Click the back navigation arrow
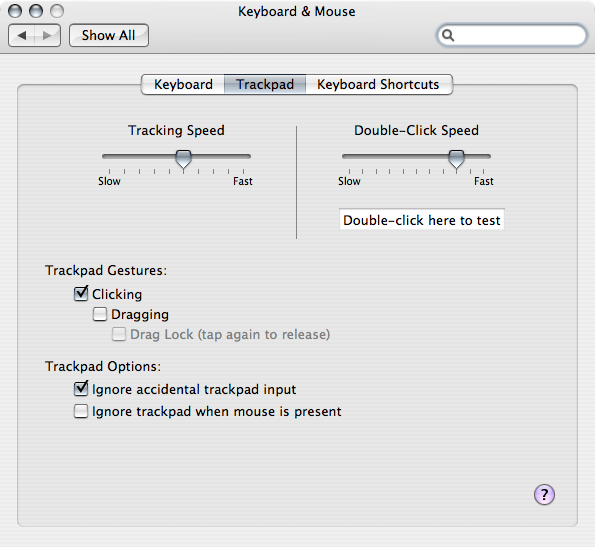This screenshot has width=595, height=547. pyautogui.click(x=22, y=36)
